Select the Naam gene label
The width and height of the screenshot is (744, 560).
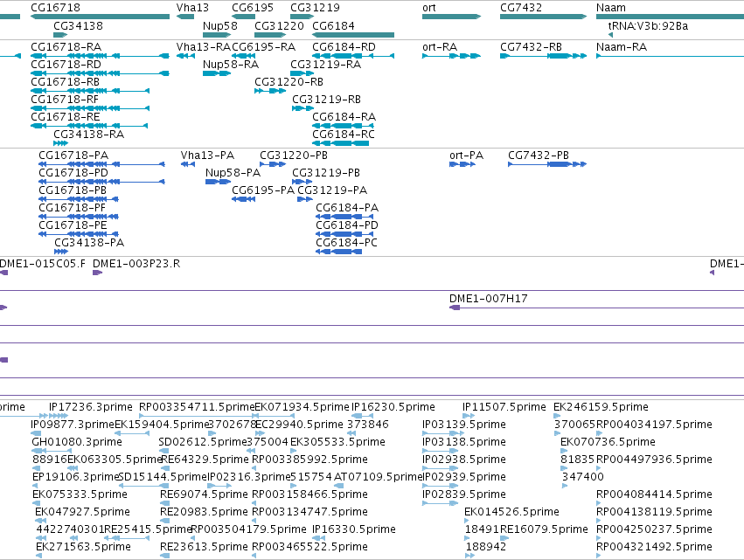(610, 8)
